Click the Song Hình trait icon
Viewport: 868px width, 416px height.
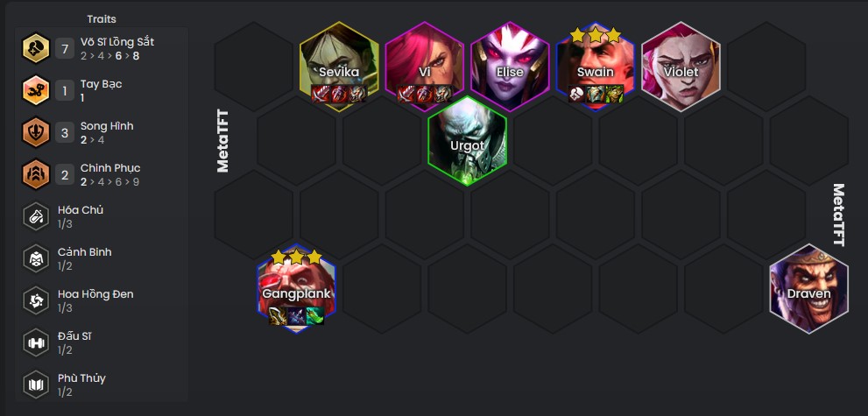(36, 132)
